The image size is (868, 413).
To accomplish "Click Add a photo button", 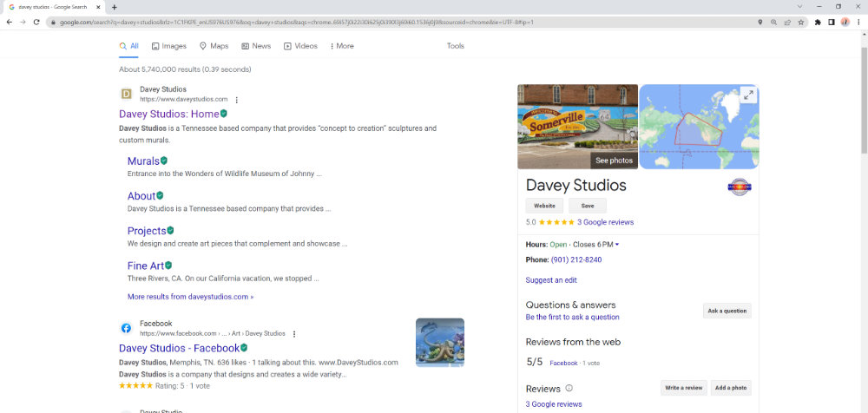I will [x=731, y=388].
